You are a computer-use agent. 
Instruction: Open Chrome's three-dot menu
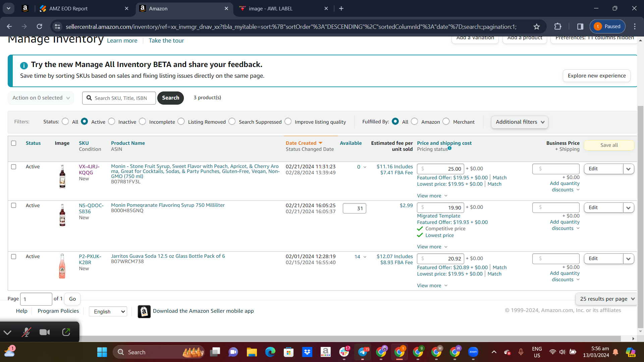tap(635, 26)
